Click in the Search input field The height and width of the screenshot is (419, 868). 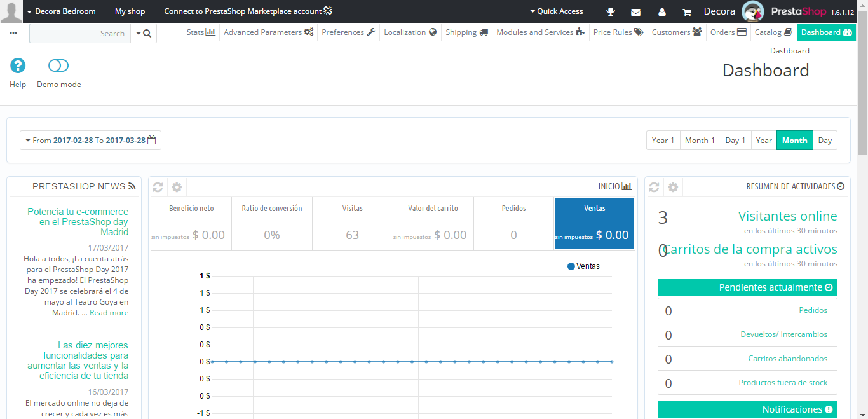[79, 34]
